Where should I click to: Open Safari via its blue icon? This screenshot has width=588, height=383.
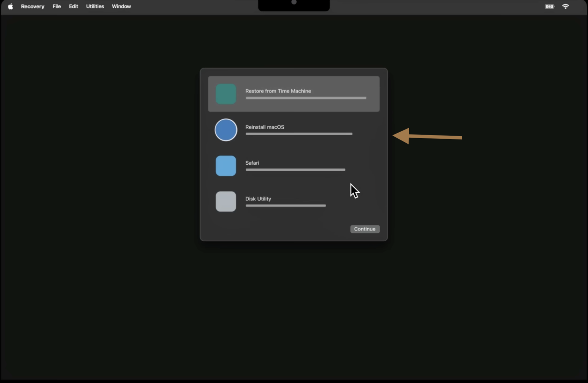click(x=225, y=166)
